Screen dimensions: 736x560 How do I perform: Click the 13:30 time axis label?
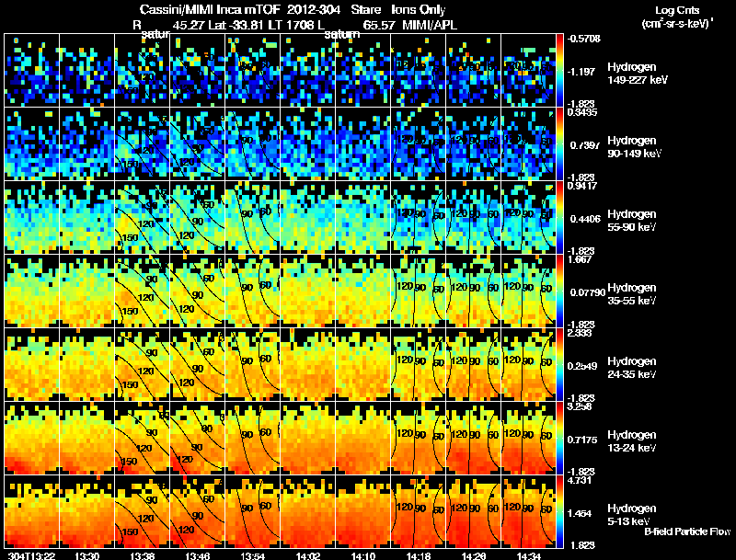[86, 556]
